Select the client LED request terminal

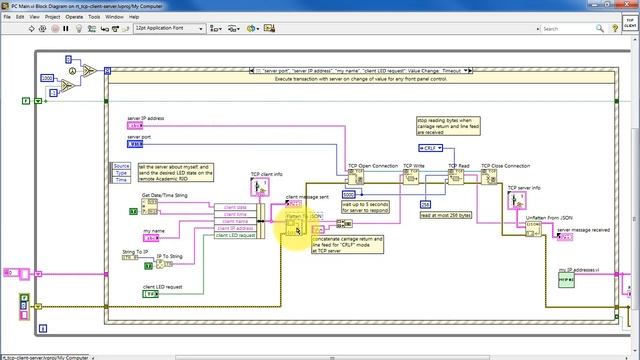(x=150, y=293)
